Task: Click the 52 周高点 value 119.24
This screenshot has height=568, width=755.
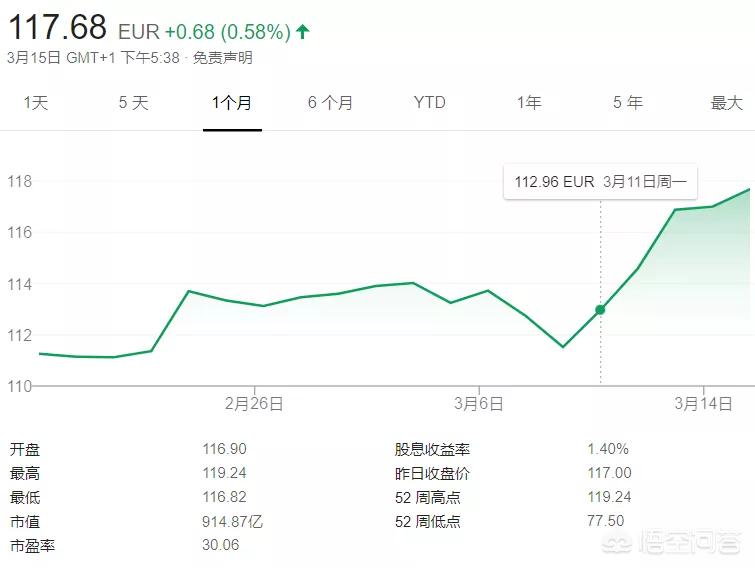Action: (x=609, y=497)
